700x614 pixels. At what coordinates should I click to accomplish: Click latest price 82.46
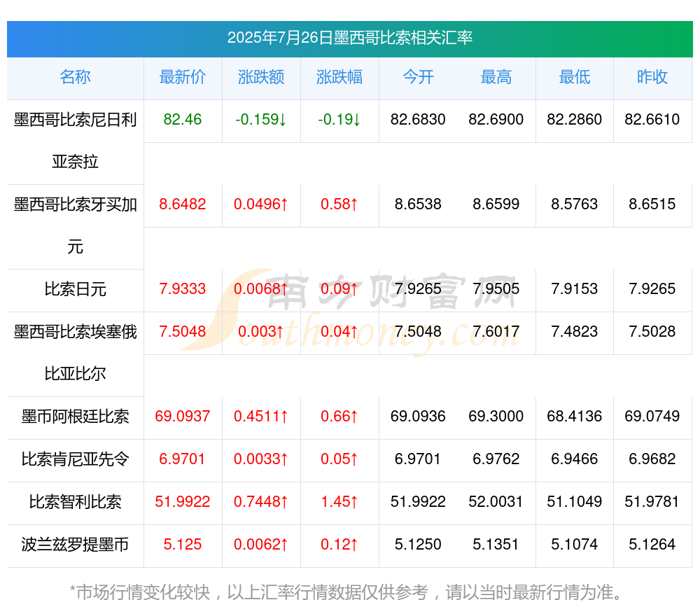(x=183, y=120)
